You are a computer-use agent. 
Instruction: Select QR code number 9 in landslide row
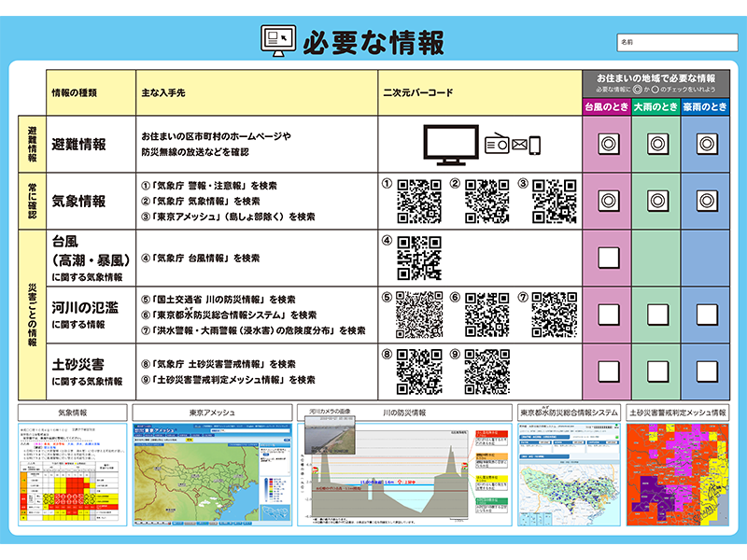point(487,371)
